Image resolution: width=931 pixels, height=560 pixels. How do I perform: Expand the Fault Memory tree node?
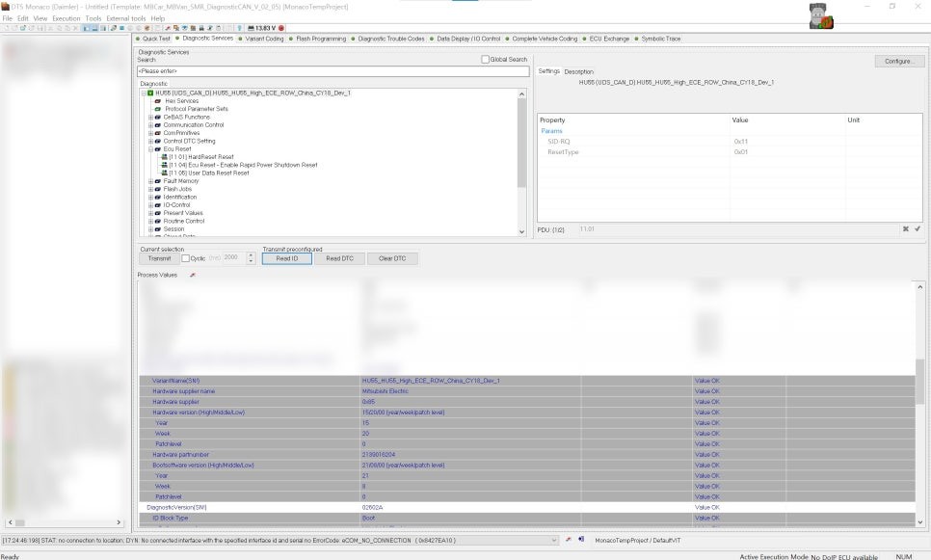(150, 181)
